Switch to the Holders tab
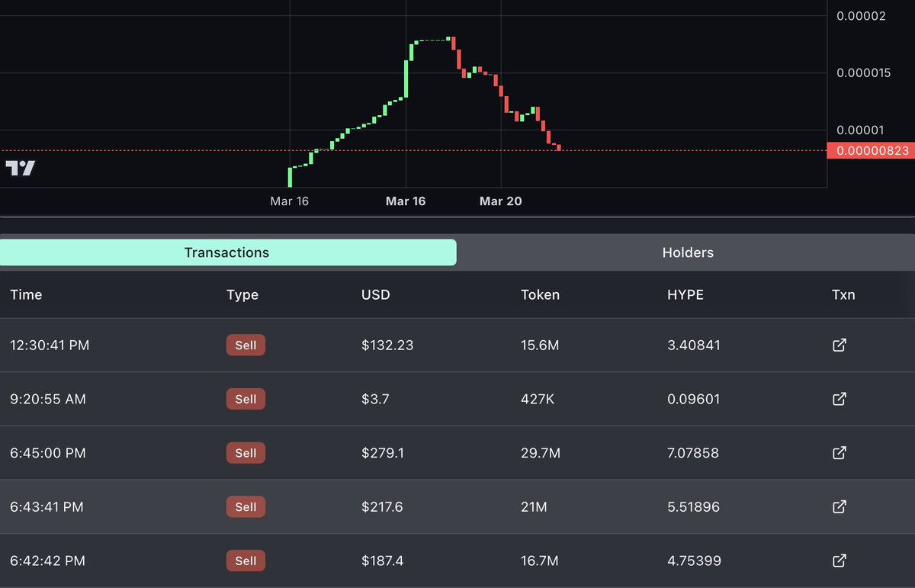915x588 pixels. 688,252
